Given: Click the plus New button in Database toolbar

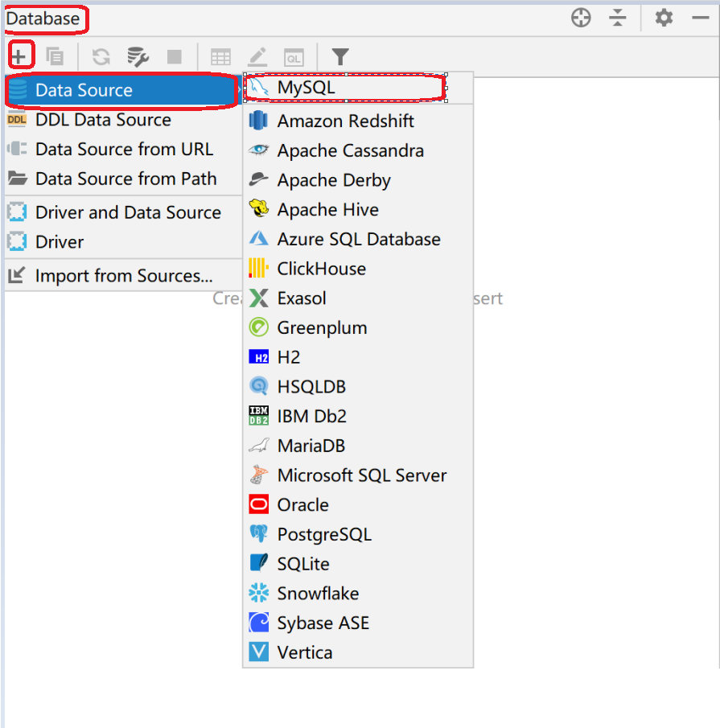Looking at the screenshot, I should 19,56.
